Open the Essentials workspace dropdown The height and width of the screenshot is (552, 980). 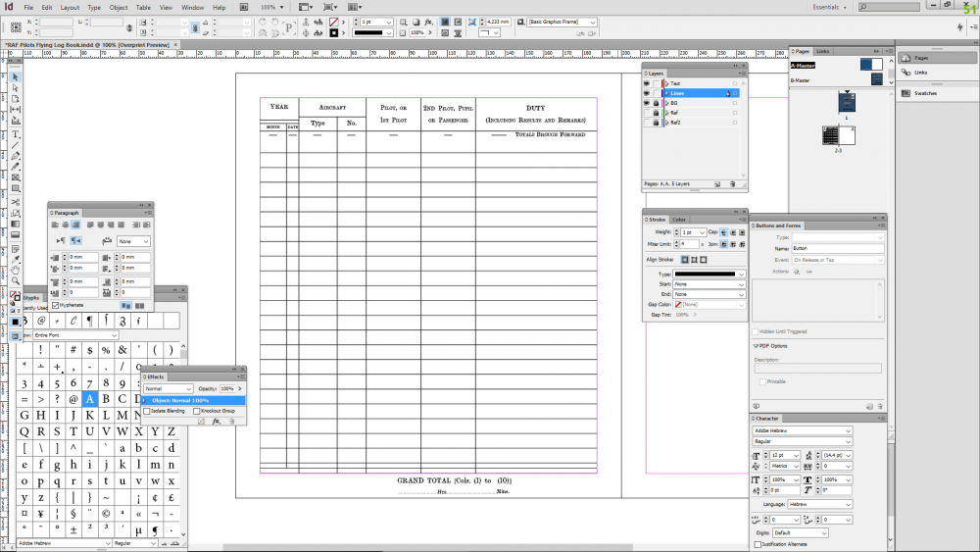coord(833,7)
